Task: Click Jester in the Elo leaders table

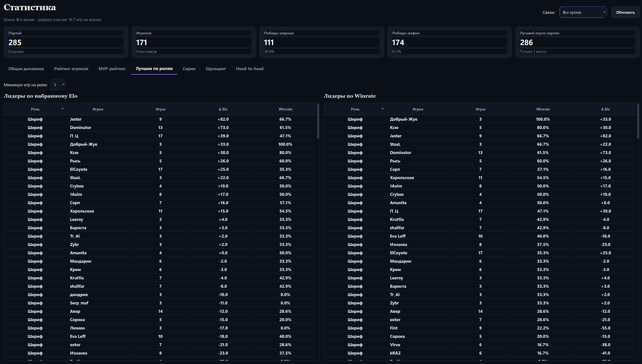Action: pyautogui.click(x=76, y=119)
